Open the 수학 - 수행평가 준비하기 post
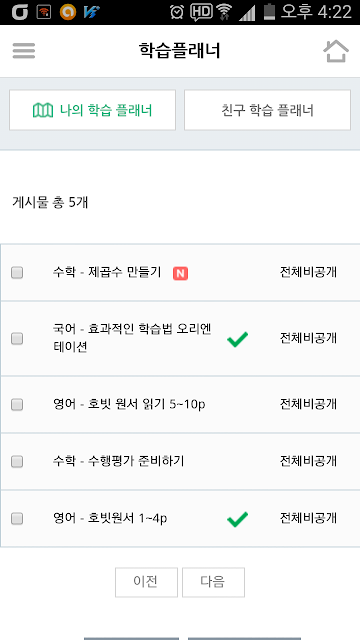The image size is (360, 640). (118, 461)
